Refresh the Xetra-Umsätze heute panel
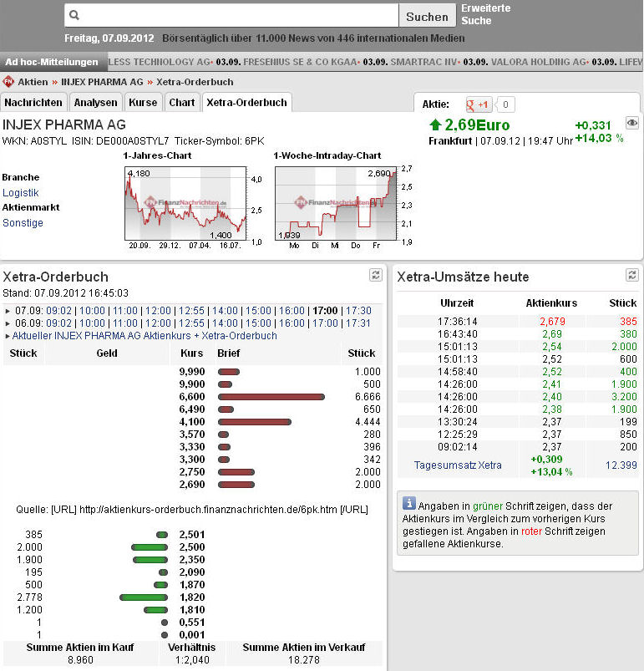644x671 pixels. [631, 275]
